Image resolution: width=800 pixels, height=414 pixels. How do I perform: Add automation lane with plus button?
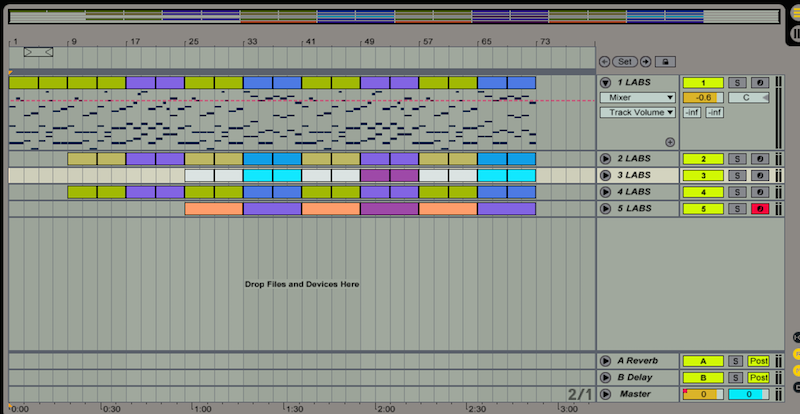(x=670, y=142)
